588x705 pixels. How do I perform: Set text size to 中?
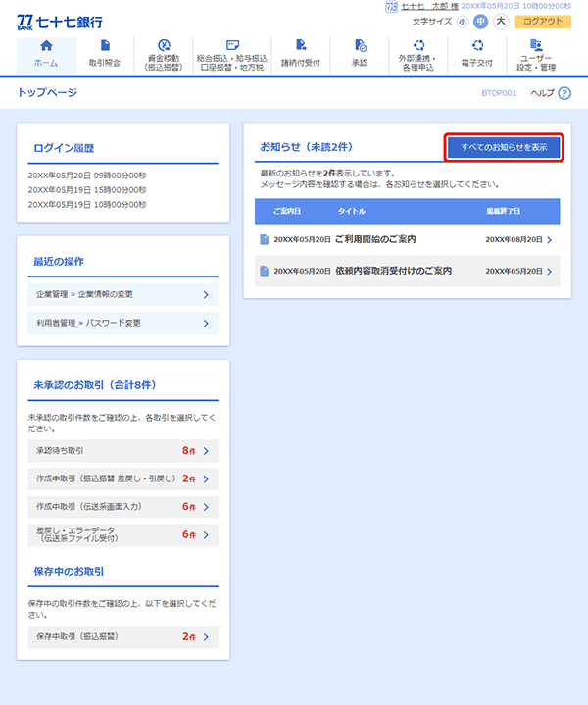click(480, 22)
